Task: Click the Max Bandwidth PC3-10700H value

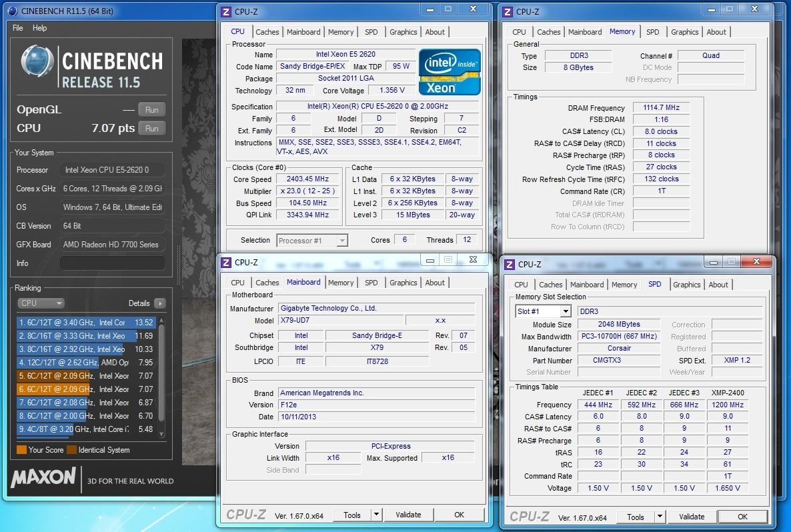Action: [x=618, y=337]
